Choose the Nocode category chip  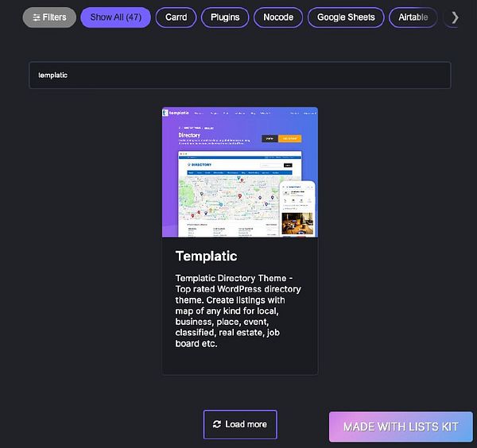coord(278,17)
